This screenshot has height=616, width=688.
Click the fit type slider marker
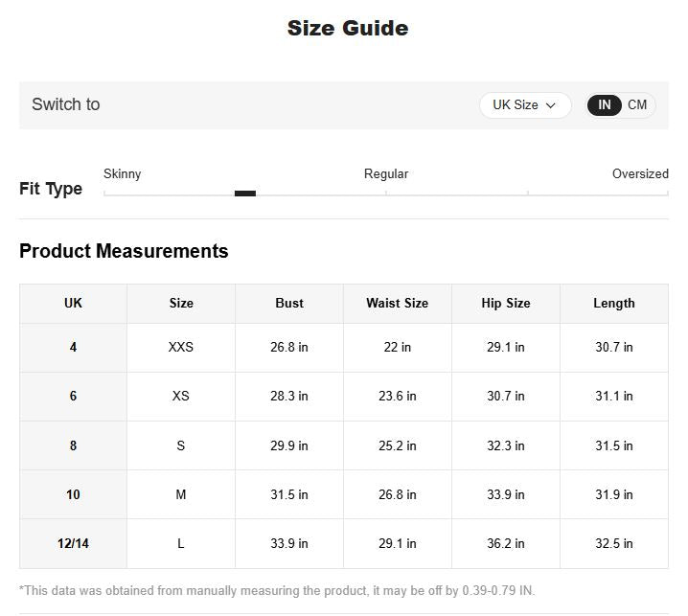[245, 194]
